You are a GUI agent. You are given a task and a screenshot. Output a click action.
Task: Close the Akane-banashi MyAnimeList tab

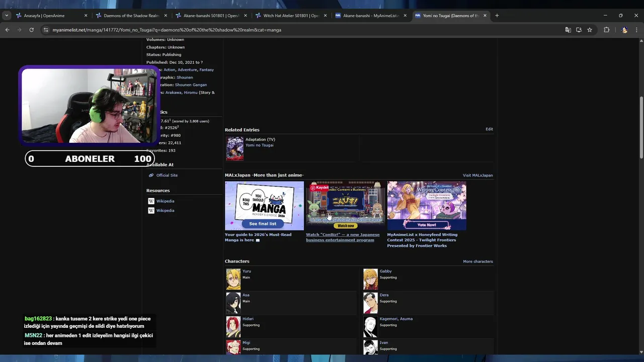click(x=405, y=16)
